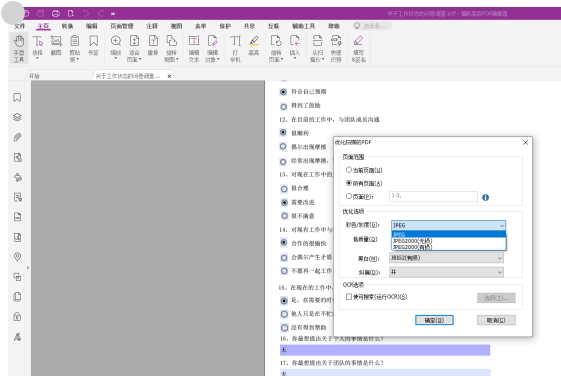Switch to the Convert (转换) ribbon tab
The width and height of the screenshot is (561, 376).
(67, 26)
